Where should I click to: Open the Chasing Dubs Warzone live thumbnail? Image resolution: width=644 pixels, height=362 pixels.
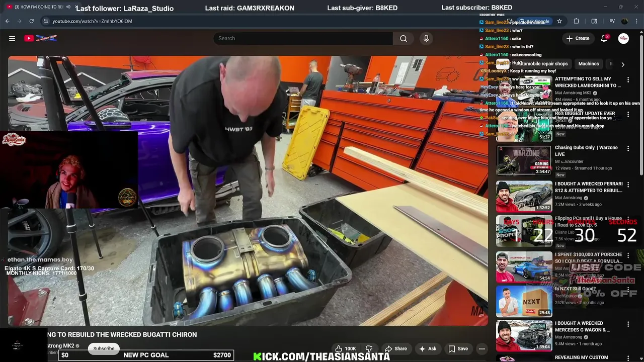click(524, 160)
